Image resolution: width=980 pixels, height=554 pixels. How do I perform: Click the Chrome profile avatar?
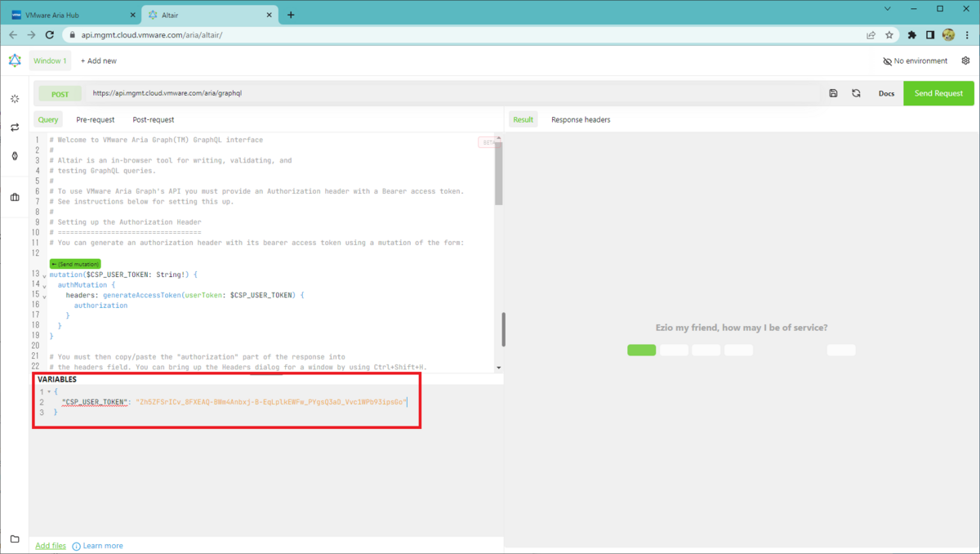coord(948,35)
